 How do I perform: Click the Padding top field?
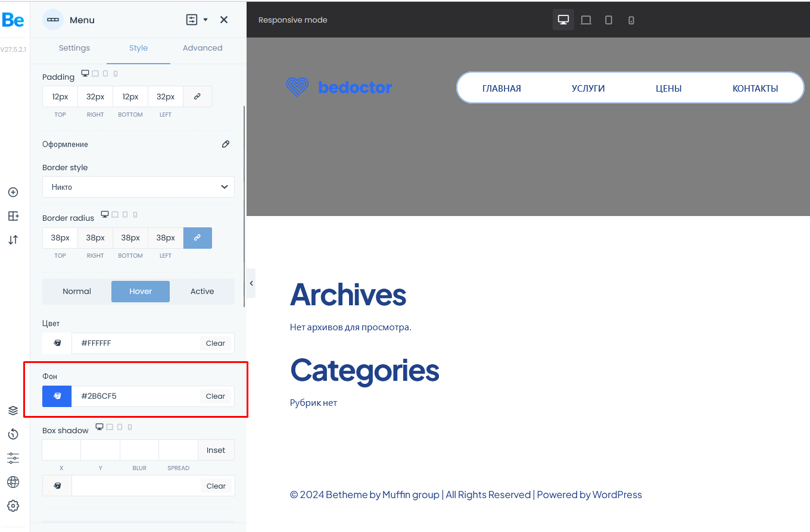pyautogui.click(x=60, y=96)
